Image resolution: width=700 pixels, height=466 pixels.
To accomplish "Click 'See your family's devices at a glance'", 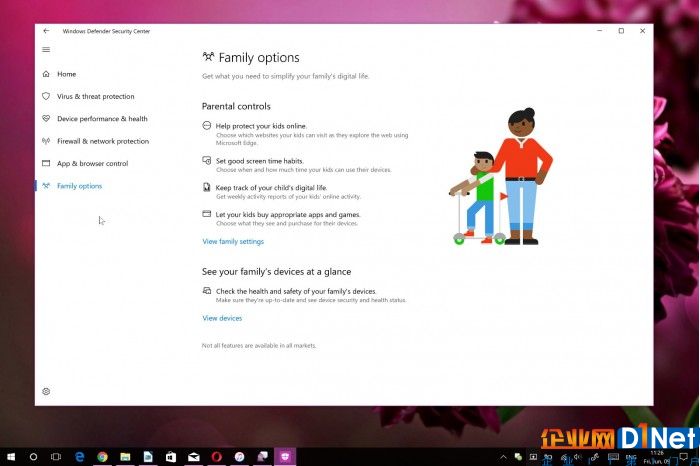I will (x=276, y=271).
